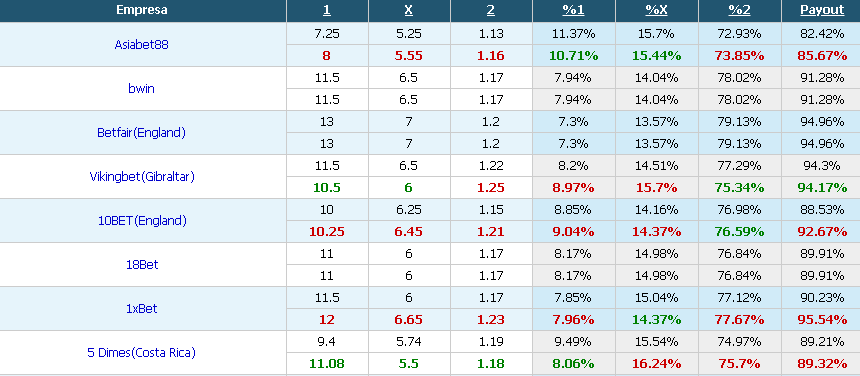Open the bwin bookmaker link
Image resolution: width=860 pixels, height=376 pixels.
coord(142,88)
